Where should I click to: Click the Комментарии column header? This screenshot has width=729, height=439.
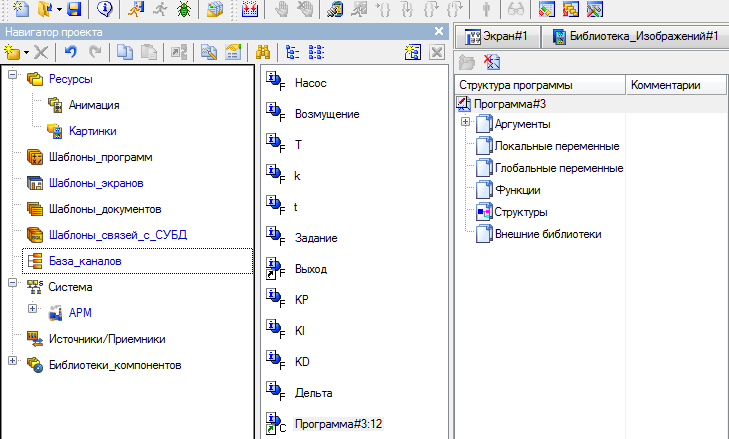(x=676, y=85)
